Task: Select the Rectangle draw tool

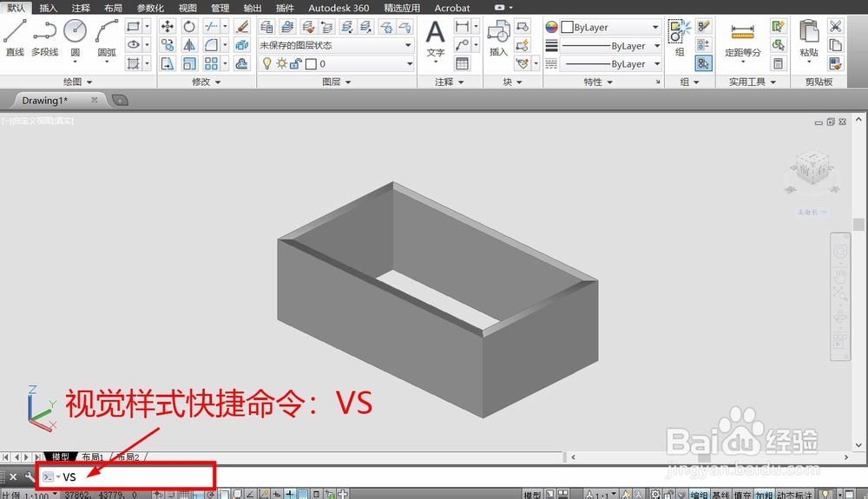Action: (x=133, y=26)
